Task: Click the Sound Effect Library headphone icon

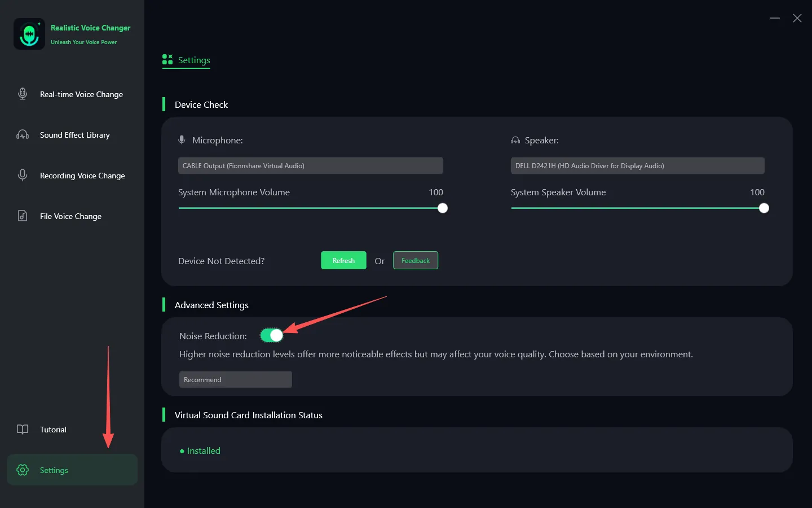Action: pos(23,135)
